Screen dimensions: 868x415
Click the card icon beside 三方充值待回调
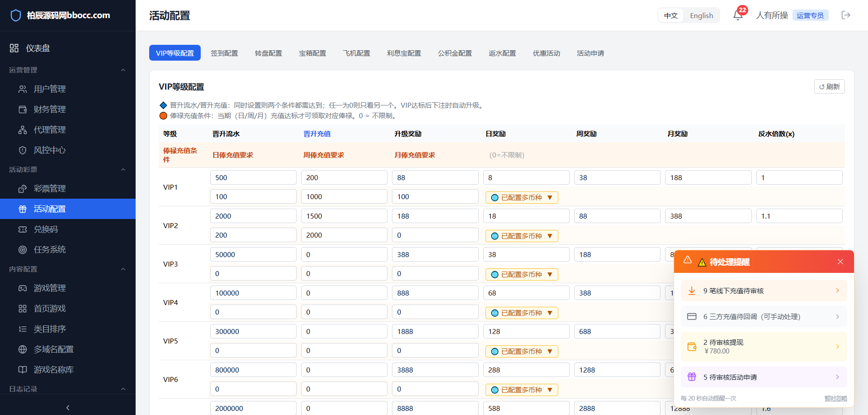click(x=692, y=316)
